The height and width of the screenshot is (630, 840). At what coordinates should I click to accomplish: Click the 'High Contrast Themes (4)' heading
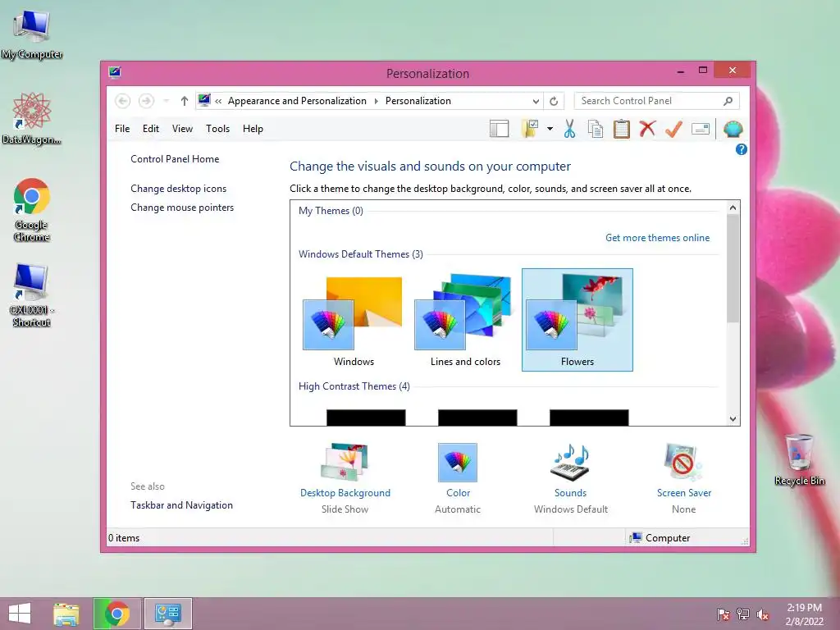tap(354, 386)
